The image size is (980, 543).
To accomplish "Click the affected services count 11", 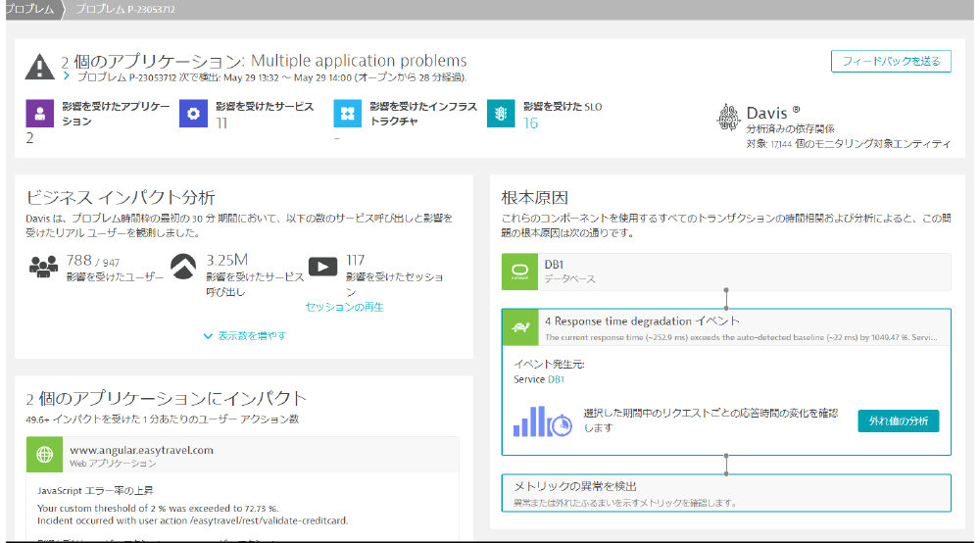I will 221,123.
